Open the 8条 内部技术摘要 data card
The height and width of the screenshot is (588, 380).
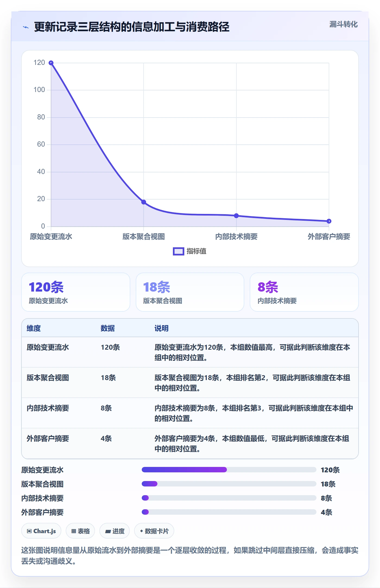coord(304,292)
